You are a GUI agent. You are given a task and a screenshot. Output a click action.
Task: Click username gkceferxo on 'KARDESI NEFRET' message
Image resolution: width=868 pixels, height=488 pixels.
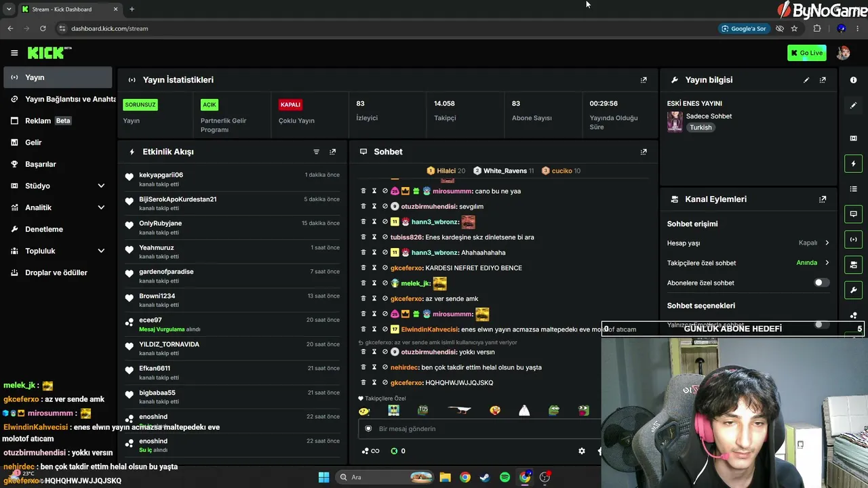click(x=407, y=268)
